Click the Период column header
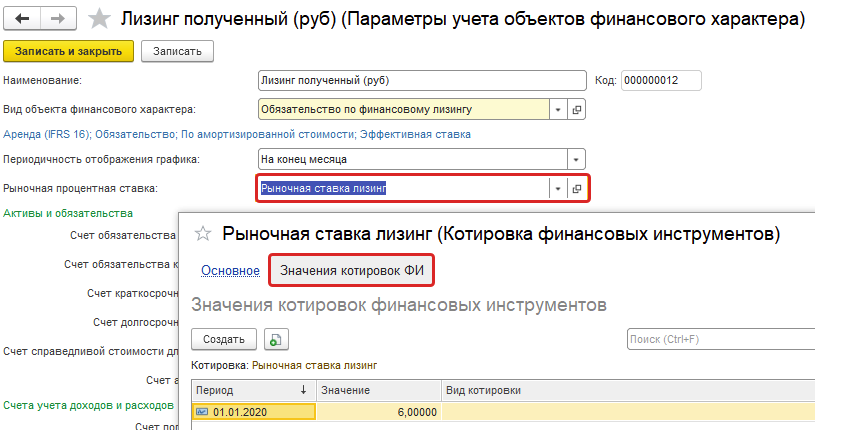Viewport: 854px width, 440px height. 254,390
